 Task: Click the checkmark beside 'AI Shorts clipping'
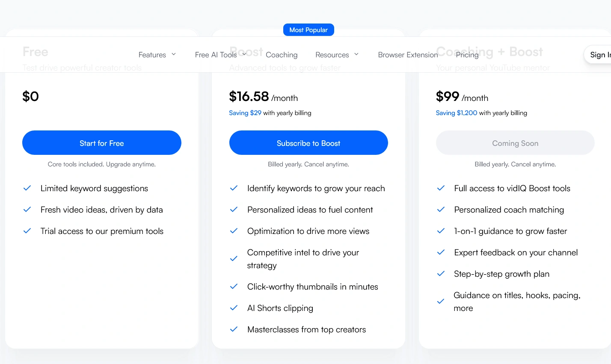click(x=234, y=308)
